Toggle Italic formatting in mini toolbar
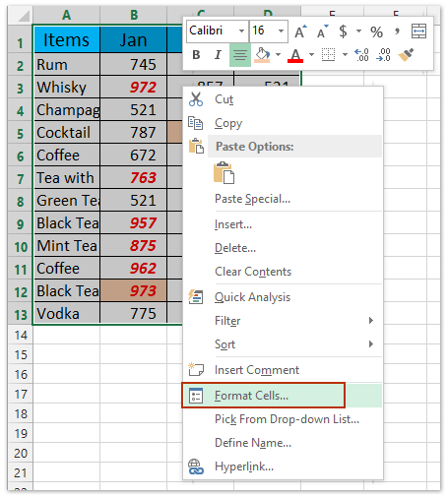 click(x=218, y=55)
